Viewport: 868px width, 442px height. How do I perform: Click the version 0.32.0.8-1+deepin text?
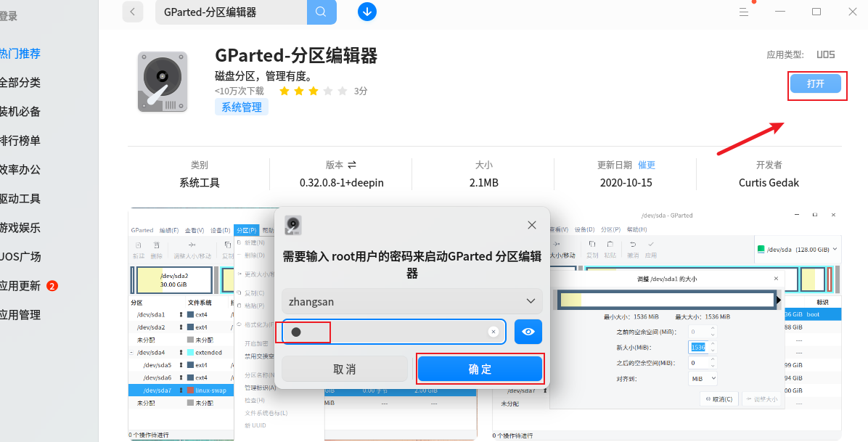[x=342, y=183]
